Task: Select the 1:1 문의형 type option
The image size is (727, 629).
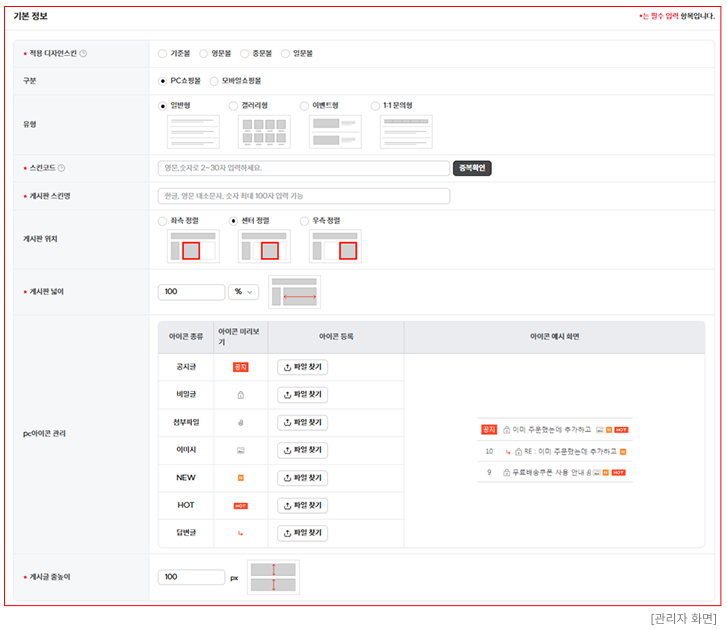Action: point(375,105)
